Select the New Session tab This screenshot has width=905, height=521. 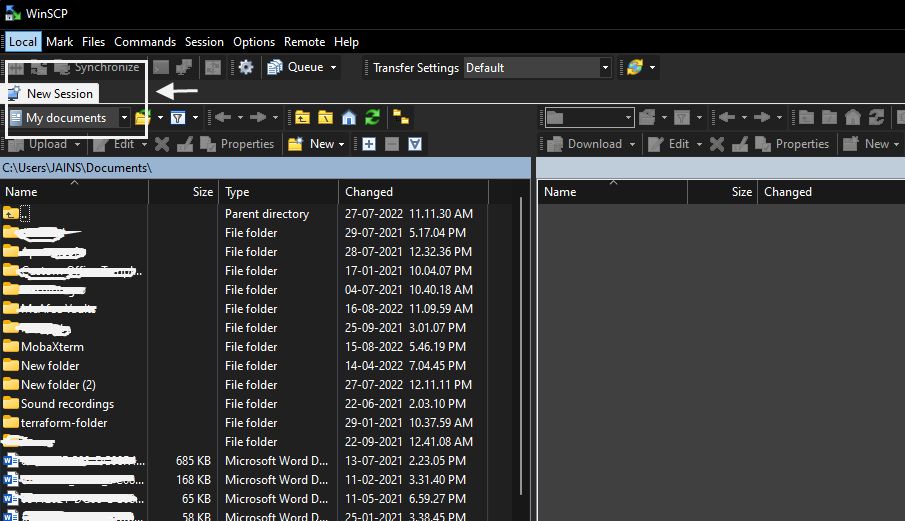point(51,93)
